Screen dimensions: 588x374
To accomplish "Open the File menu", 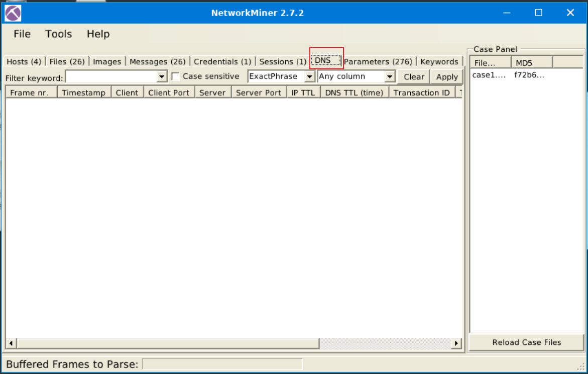I will coord(22,34).
